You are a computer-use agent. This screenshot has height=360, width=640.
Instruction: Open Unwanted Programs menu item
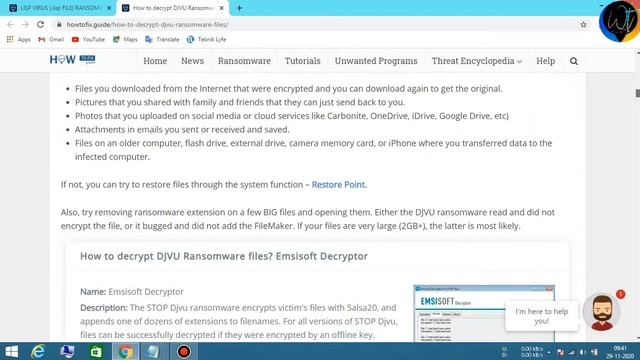tap(376, 61)
